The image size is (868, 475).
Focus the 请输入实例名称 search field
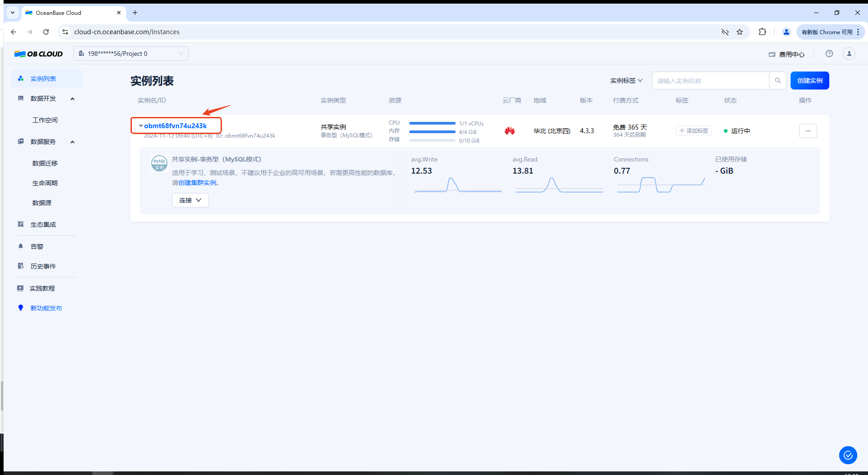click(710, 81)
